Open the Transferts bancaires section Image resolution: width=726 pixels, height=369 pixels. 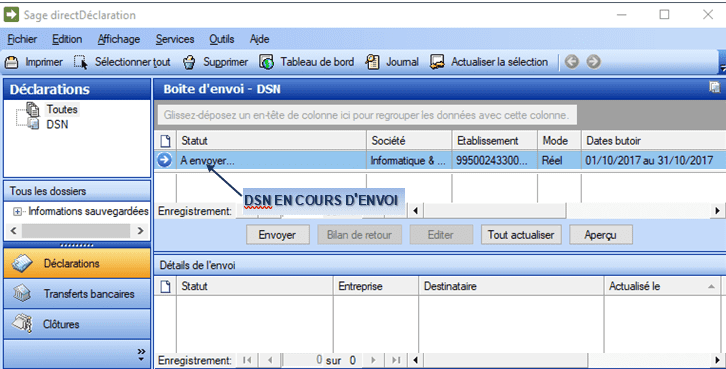[x=77, y=294]
